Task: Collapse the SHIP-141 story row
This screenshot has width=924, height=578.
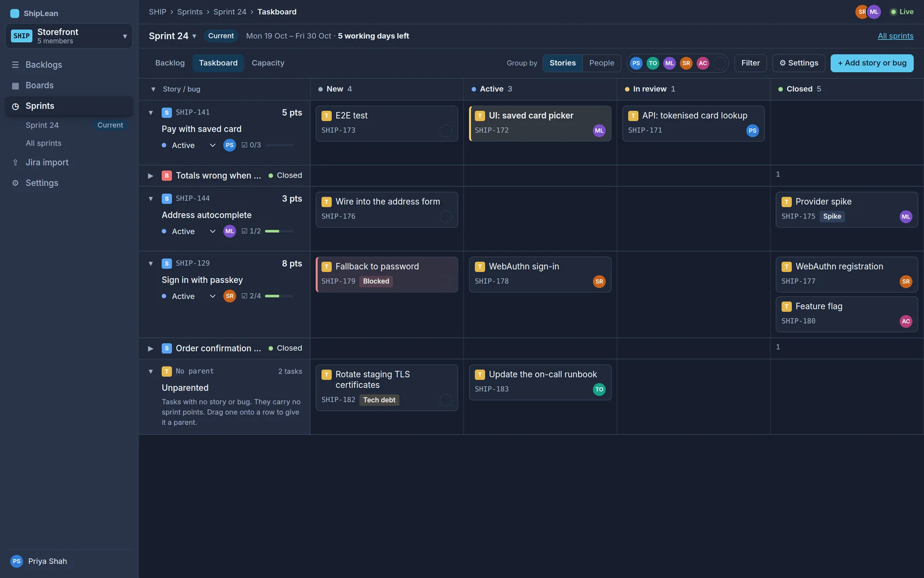Action: [x=151, y=112]
